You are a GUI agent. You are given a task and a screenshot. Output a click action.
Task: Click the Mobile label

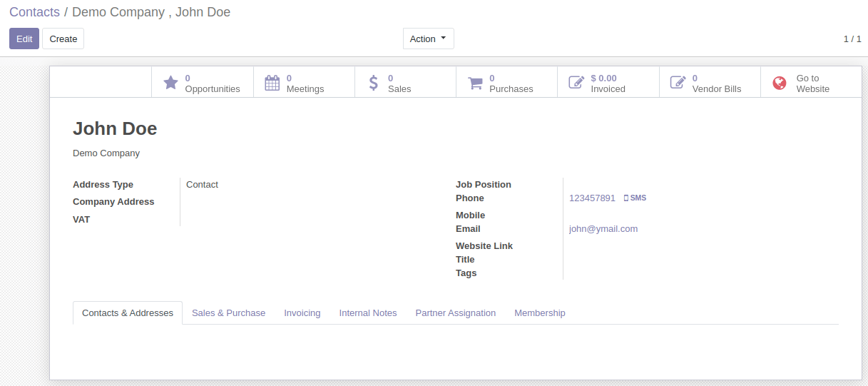tap(470, 215)
